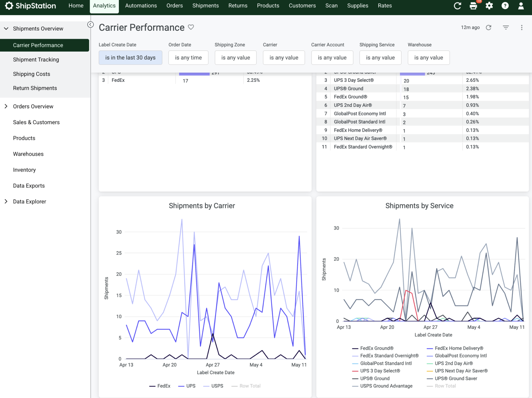This screenshot has width=532, height=398.
Task: Open Label Create Date filter dropdown
Action: (130, 58)
